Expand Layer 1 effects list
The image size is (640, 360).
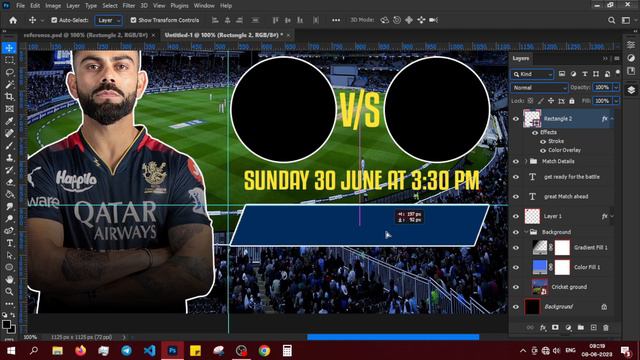(x=613, y=216)
